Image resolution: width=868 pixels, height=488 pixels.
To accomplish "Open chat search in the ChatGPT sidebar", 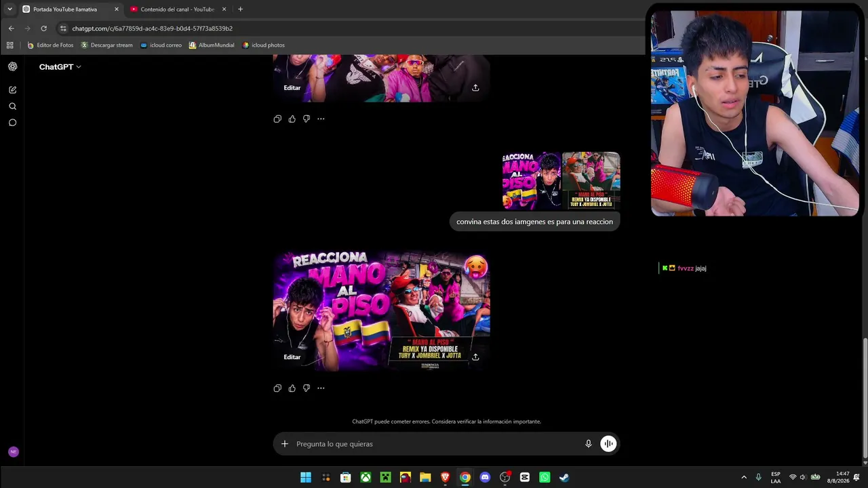I will pyautogui.click(x=12, y=106).
